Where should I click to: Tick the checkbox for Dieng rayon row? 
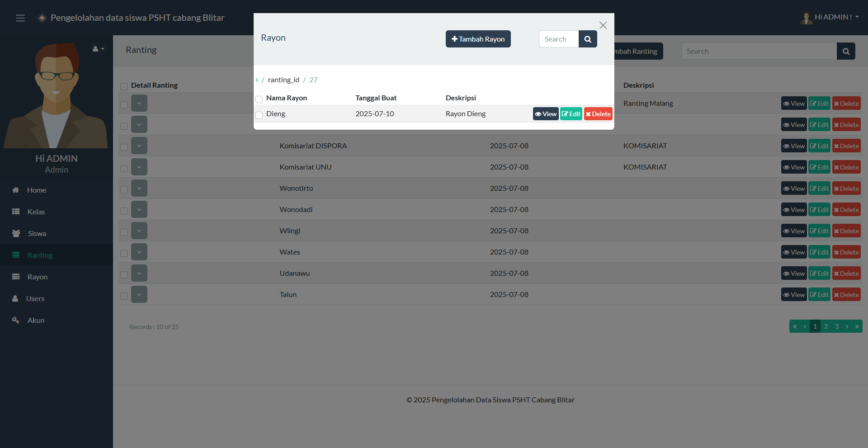(259, 115)
